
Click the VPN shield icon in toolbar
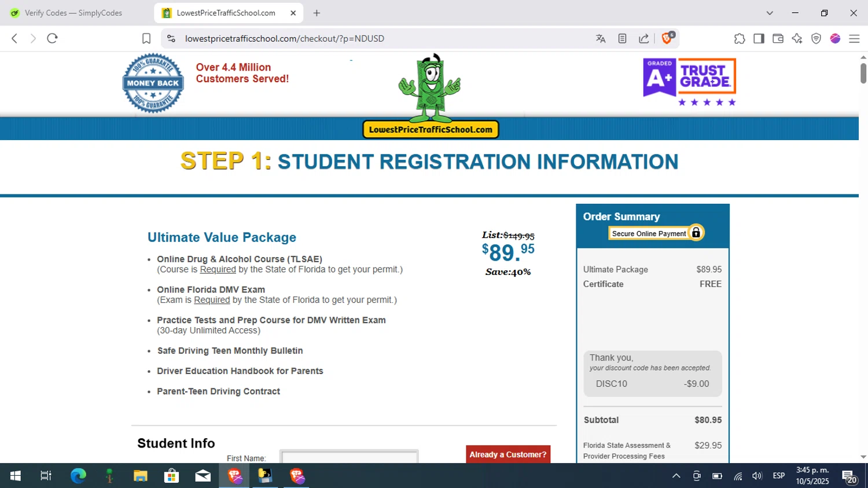click(x=816, y=39)
